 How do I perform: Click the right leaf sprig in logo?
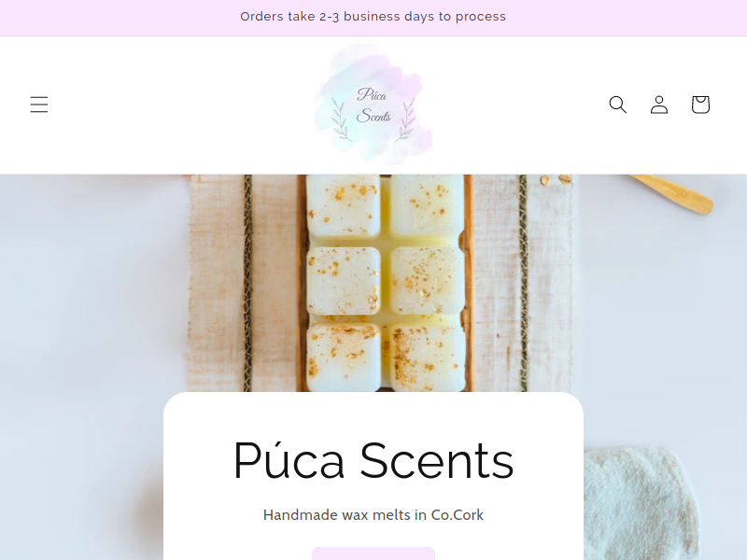pyautogui.click(x=406, y=119)
